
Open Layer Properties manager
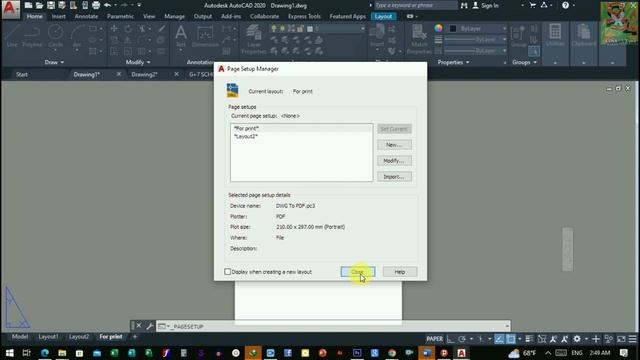tap(253, 39)
